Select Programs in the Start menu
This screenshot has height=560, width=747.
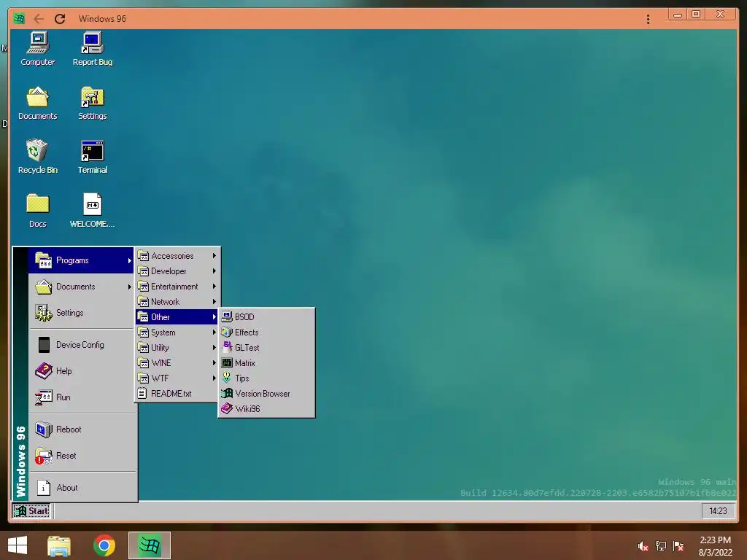click(82, 260)
